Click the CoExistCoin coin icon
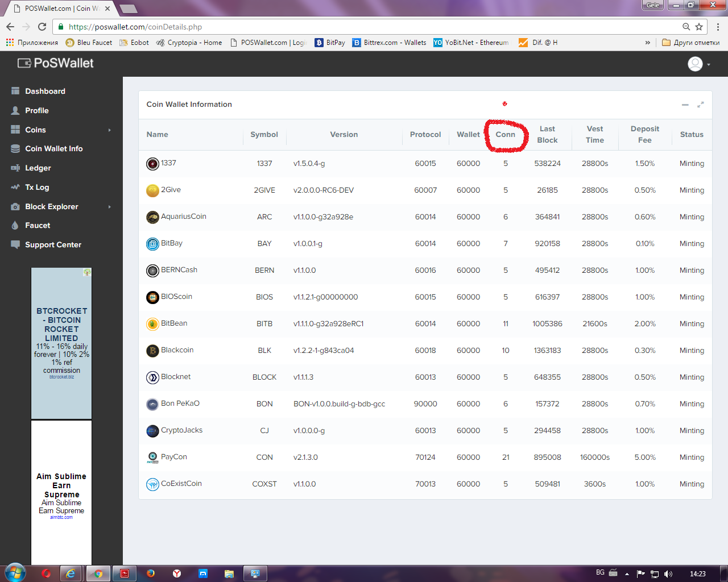This screenshot has height=582, width=728. (152, 484)
